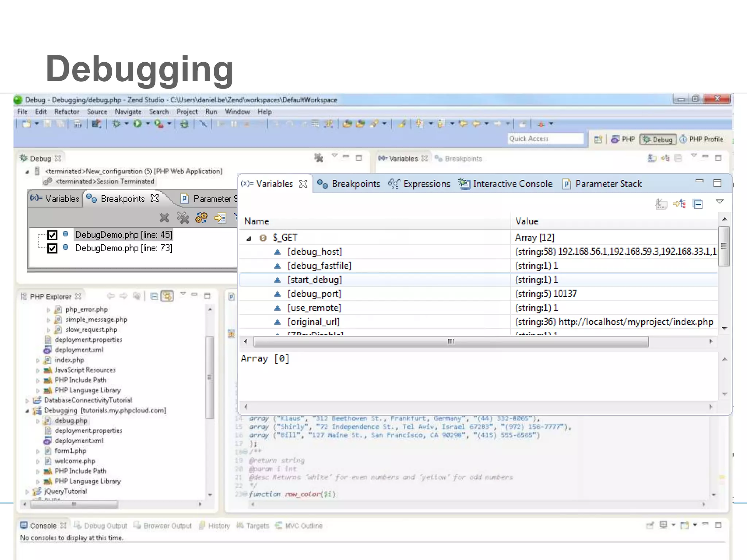Open the Navigate menu

(128, 112)
